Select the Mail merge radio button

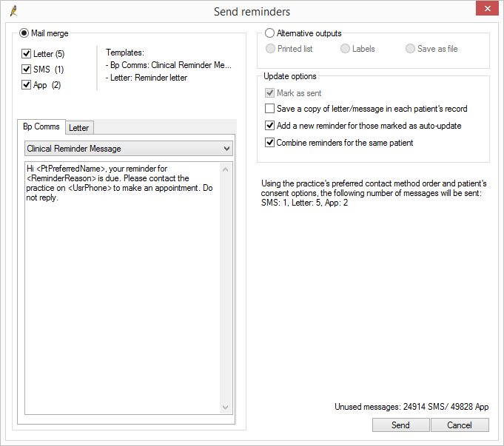click(x=24, y=33)
